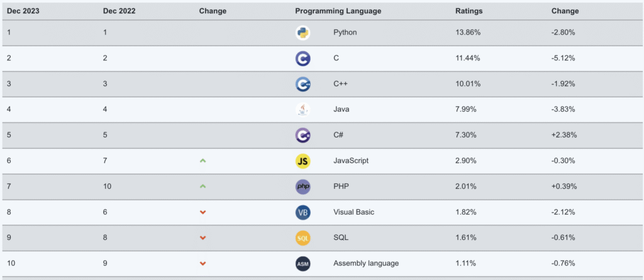Click the green up arrow for PHP

click(x=203, y=186)
